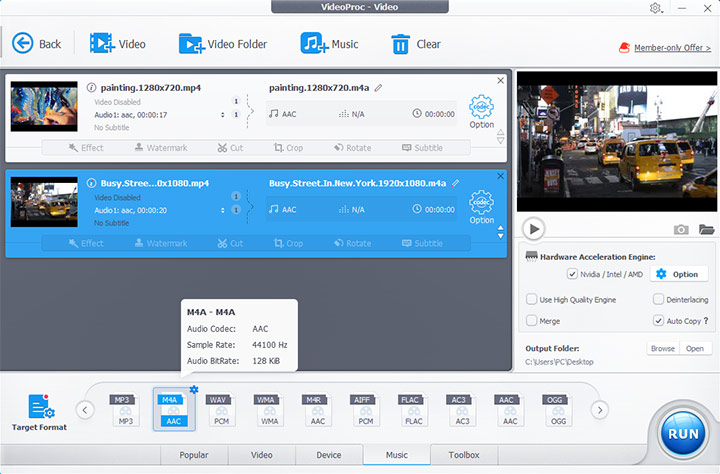Open Effect tool for Busy Street item

click(86, 243)
